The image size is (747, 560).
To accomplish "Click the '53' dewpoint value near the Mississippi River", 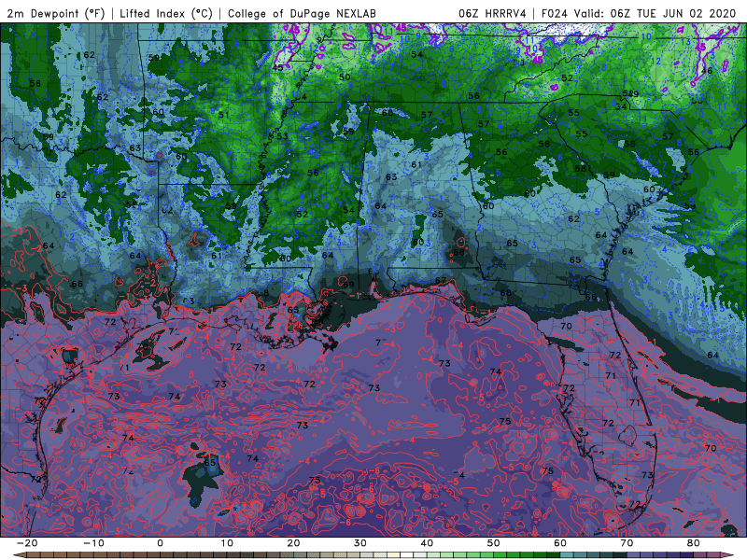I will click(283, 136).
